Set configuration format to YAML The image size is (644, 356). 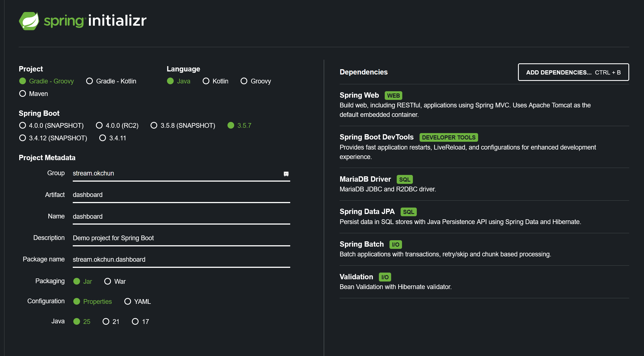click(x=128, y=302)
